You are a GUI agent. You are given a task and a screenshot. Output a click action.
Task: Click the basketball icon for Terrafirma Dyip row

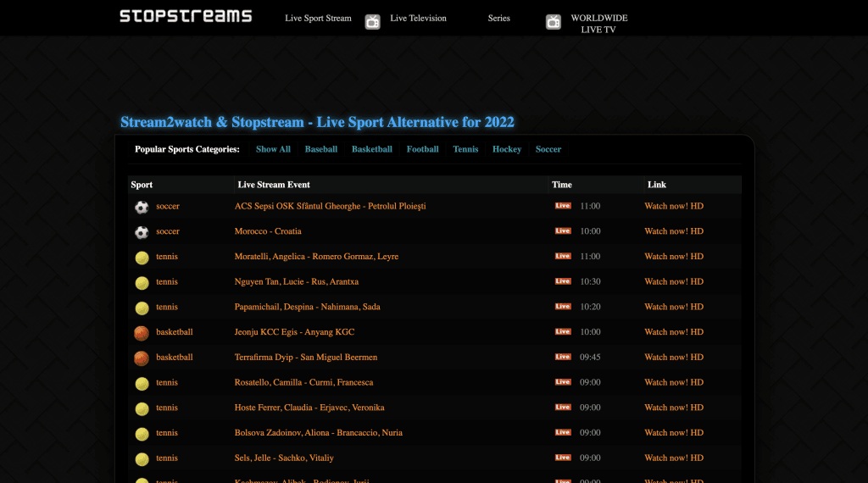tap(142, 358)
